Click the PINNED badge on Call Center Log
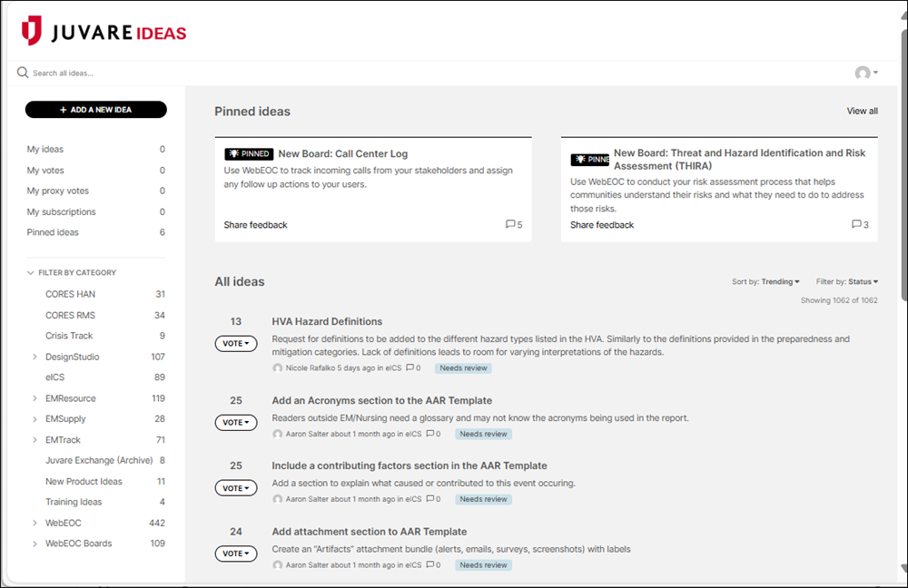Viewport: 908px width, 588px height. (x=248, y=153)
